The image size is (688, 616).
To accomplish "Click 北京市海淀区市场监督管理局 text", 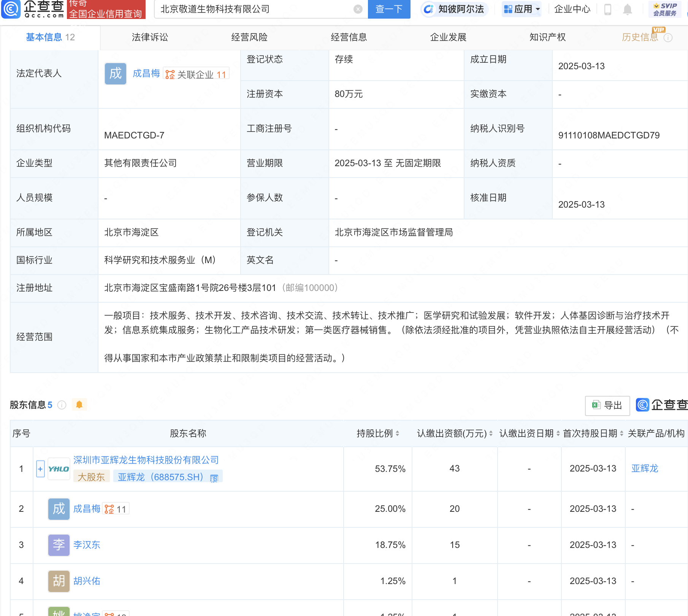I will [x=393, y=232].
